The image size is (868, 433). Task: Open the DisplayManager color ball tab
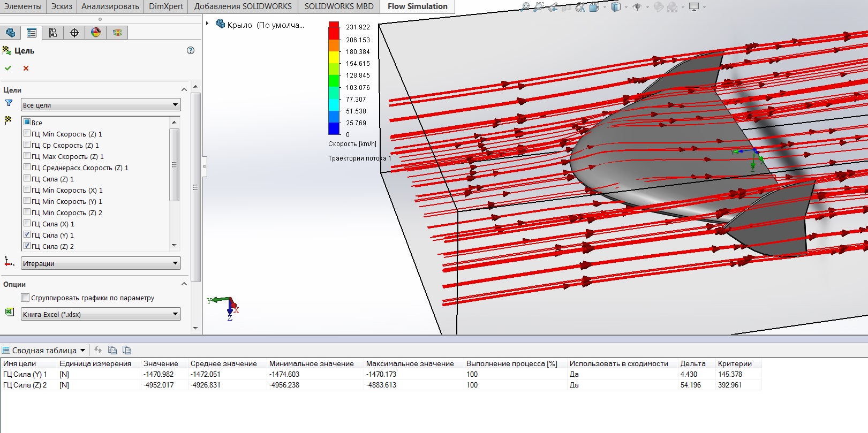pyautogui.click(x=96, y=33)
